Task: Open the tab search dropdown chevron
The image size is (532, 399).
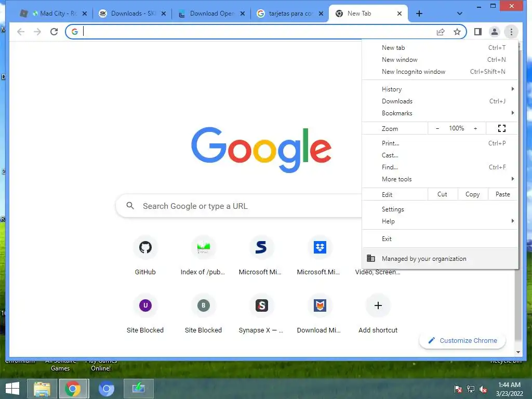Action: coord(459,14)
